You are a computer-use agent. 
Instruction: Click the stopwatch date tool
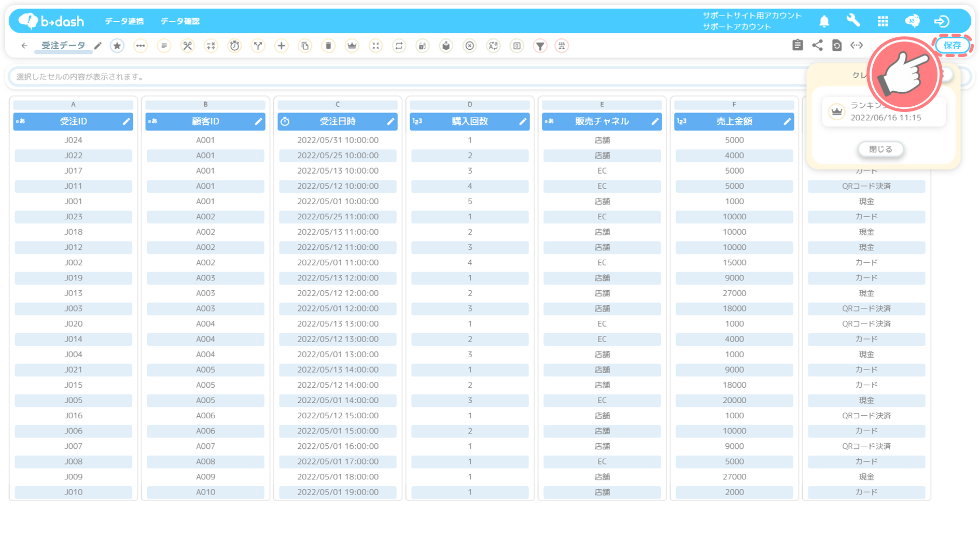(234, 46)
